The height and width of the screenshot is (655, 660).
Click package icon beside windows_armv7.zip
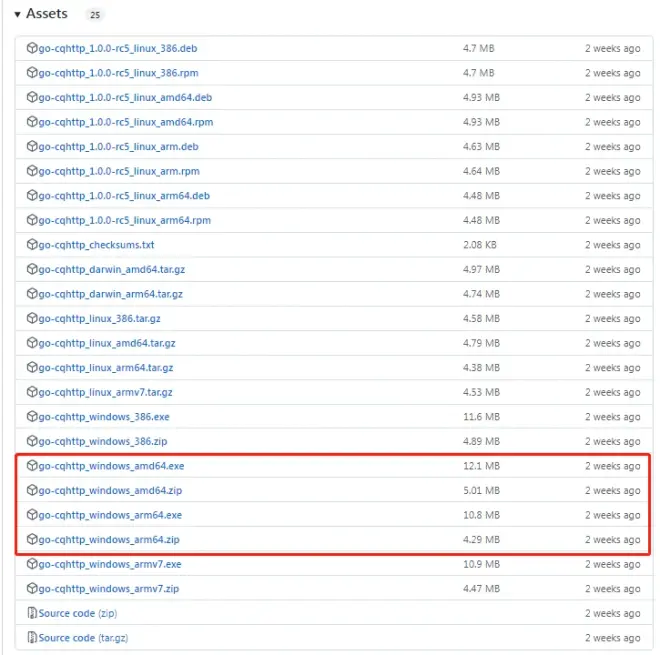[32, 588]
